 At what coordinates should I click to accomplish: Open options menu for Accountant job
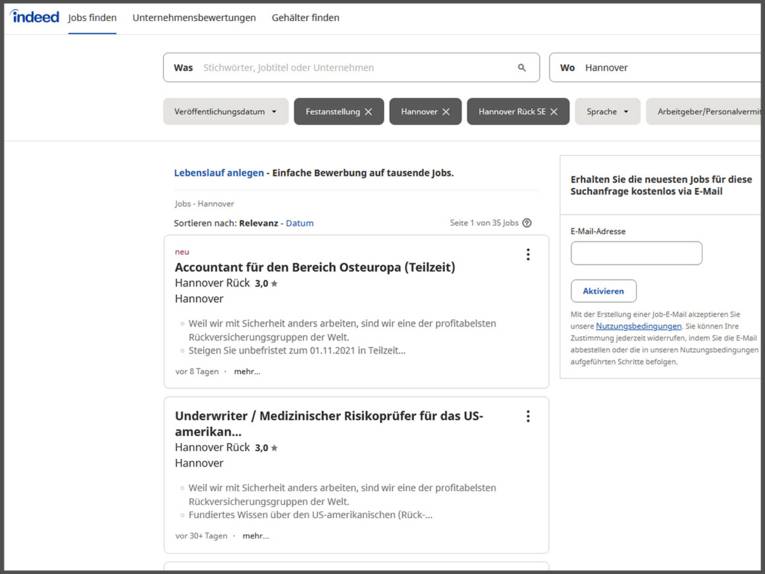click(528, 255)
